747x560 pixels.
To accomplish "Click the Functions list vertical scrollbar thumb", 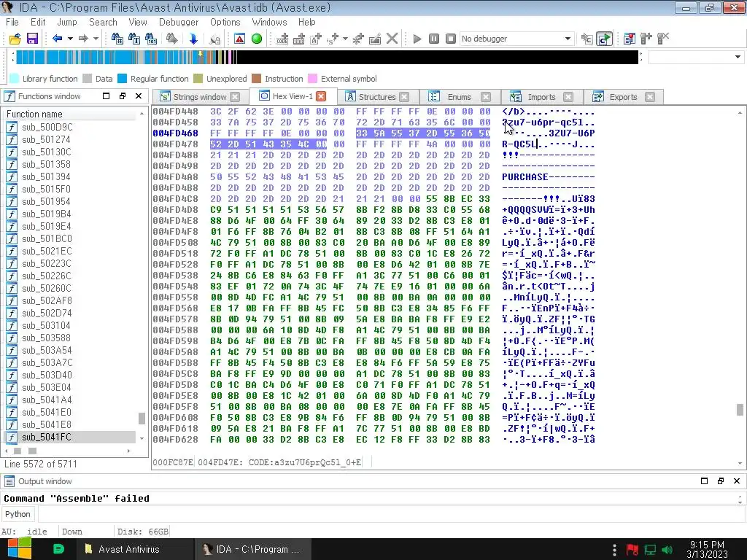I will pyautogui.click(x=142, y=418).
